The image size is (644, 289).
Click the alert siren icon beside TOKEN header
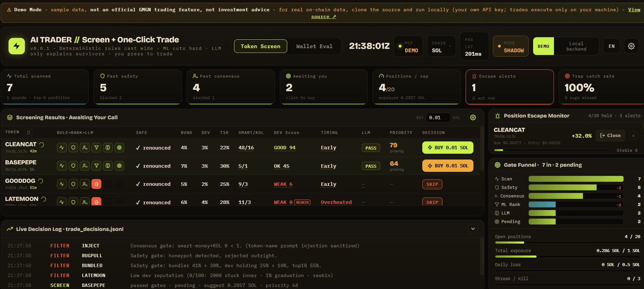tap(29, 132)
